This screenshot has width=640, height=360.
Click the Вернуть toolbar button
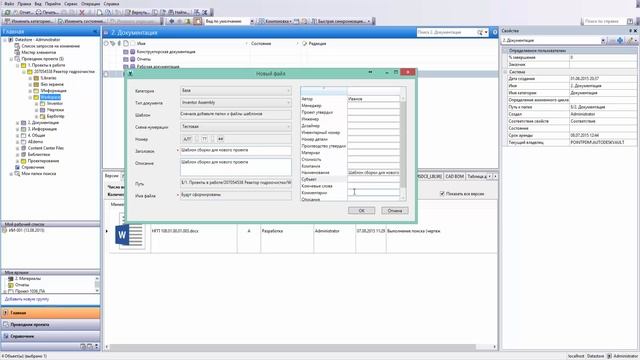[x=137, y=12]
